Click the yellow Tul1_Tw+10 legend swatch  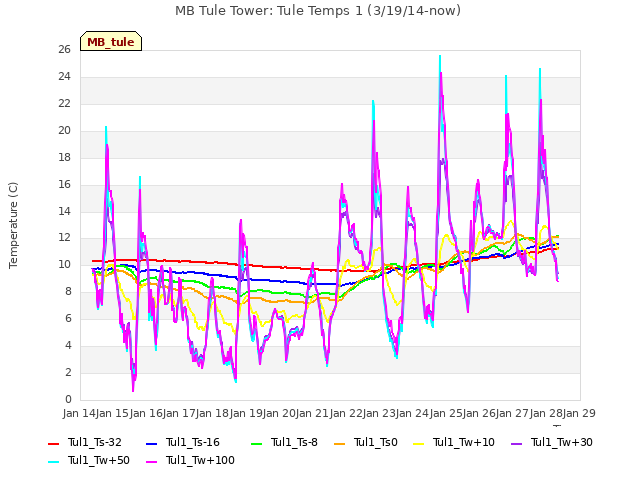click(419, 443)
